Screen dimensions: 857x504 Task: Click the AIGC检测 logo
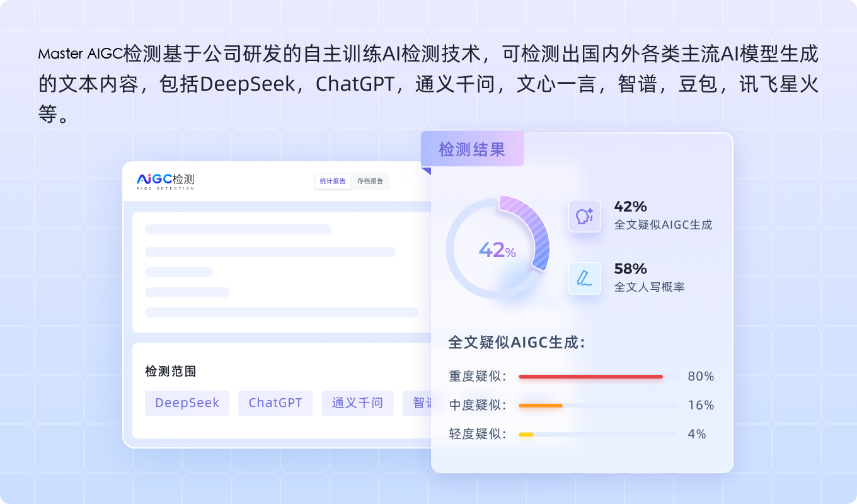click(x=166, y=181)
